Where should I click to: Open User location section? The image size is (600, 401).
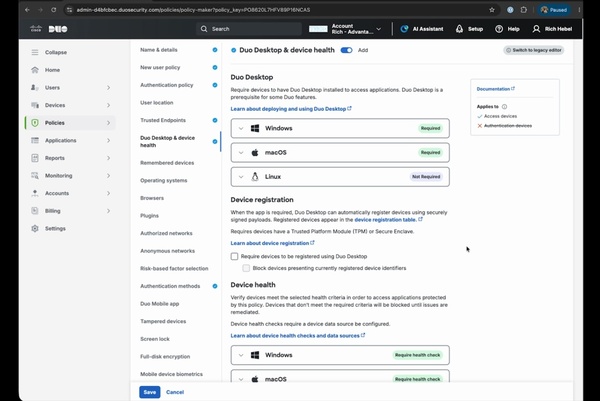pyautogui.click(x=157, y=103)
